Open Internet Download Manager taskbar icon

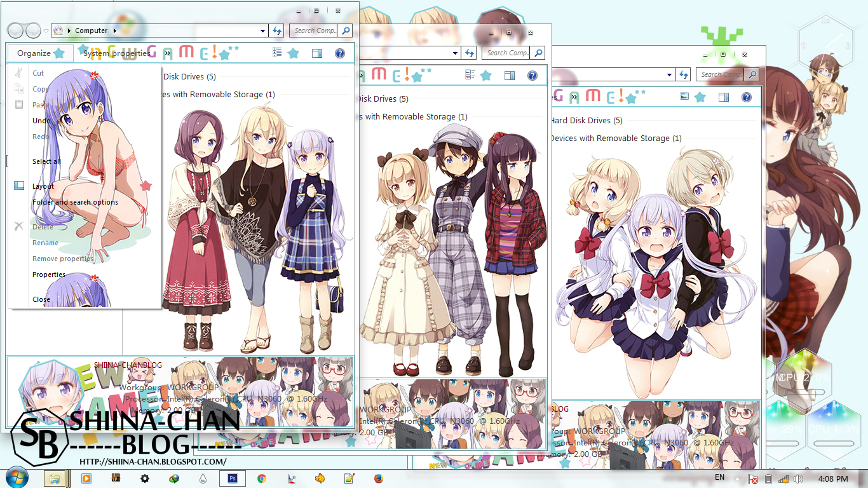coord(173,478)
